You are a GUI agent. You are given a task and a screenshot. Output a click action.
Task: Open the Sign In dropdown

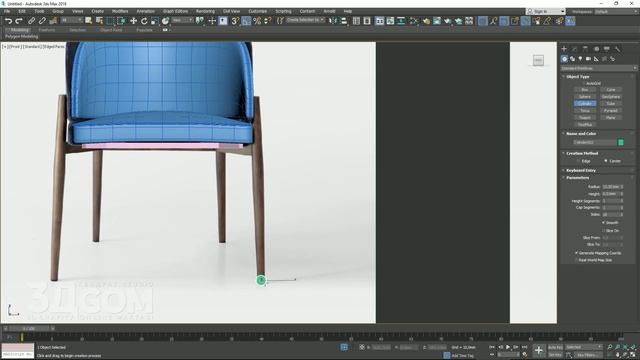point(546,11)
